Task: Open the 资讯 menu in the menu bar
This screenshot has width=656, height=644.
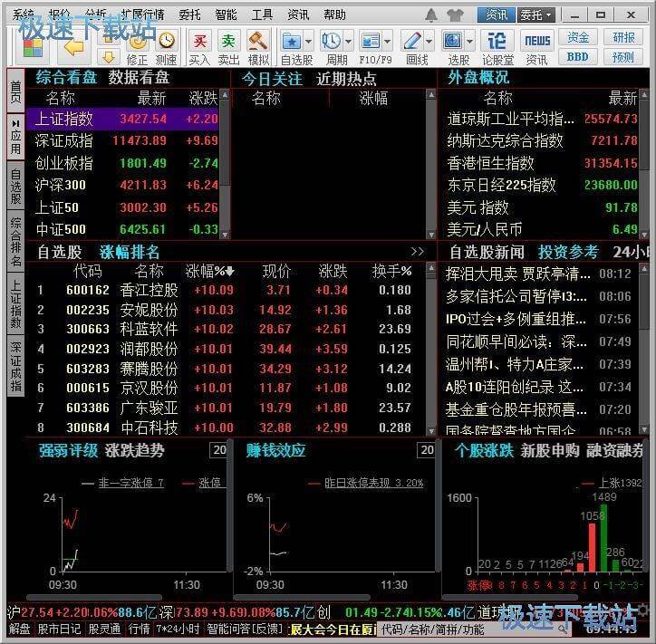Action: point(298,15)
